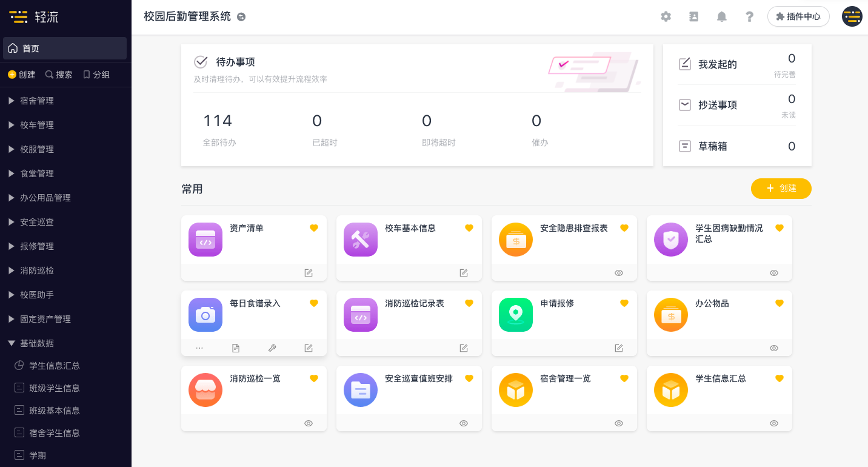Open the settings gear in the header
868x467 pixels.
click(x=666, y=17)
